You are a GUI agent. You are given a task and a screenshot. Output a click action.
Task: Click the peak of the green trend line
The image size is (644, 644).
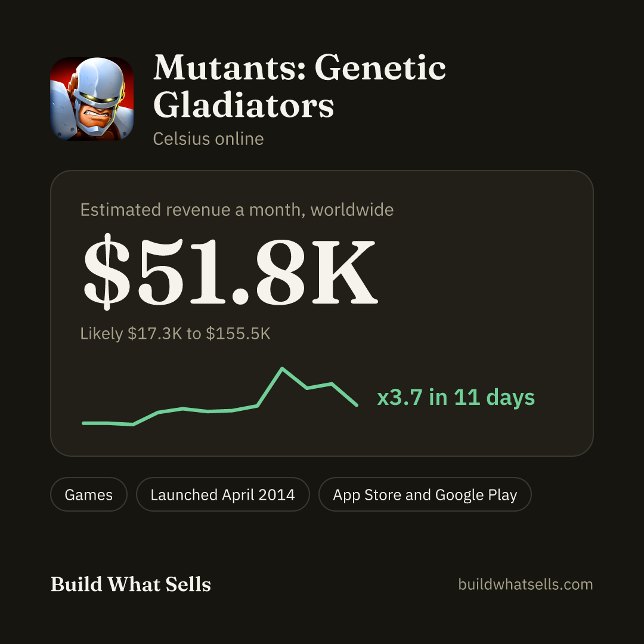pyautogui.click(x=282, y=369)
